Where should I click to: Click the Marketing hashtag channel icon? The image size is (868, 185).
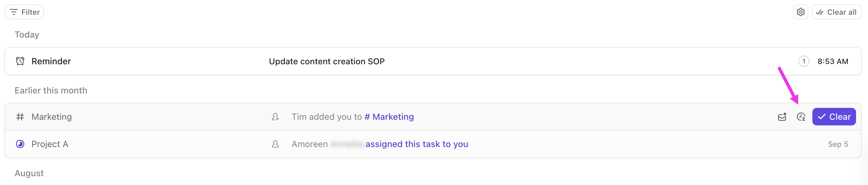coord(20,117)
